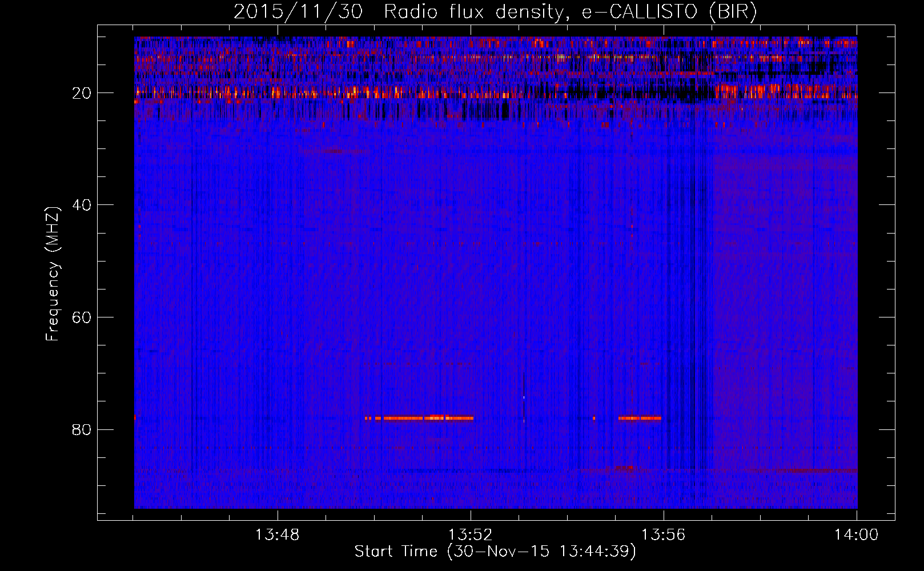Click the 'Frequency (MHZ)' axis label
Screen dimensions: 924x571
[x=53, y=274]
